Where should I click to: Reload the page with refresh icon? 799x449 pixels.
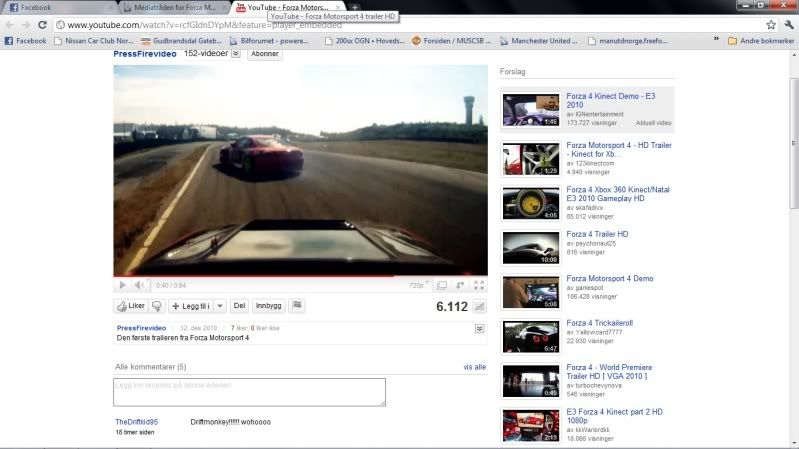[42, 25]
